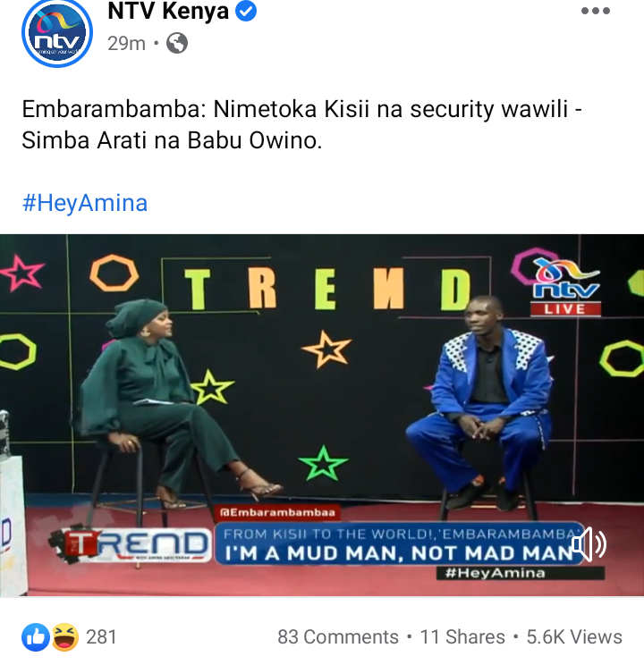
Task: Click the @Embarambambaa handle tag in video
Action: point(277,512)
